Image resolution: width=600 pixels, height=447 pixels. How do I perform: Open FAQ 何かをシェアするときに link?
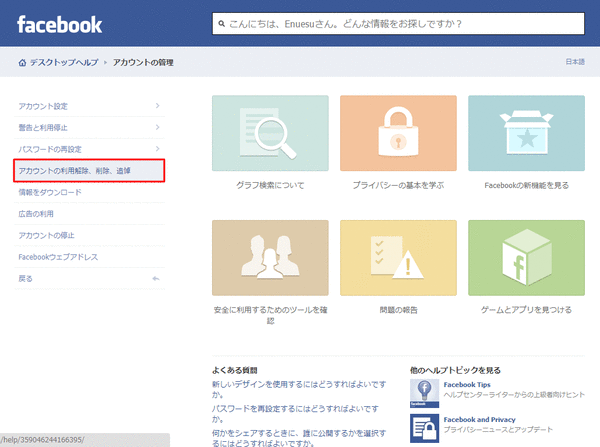pyautogui.click(x=299, y=438)
